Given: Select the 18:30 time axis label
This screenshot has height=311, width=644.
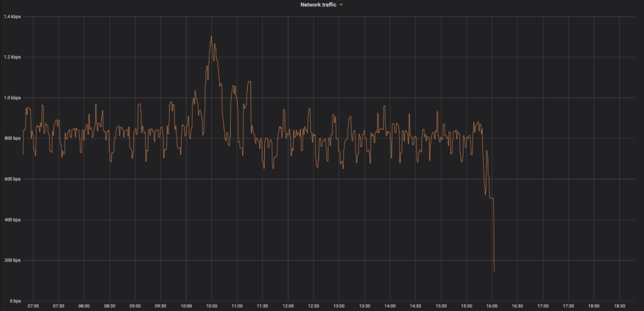Looking at the screenshot, I should coord(619,306).
